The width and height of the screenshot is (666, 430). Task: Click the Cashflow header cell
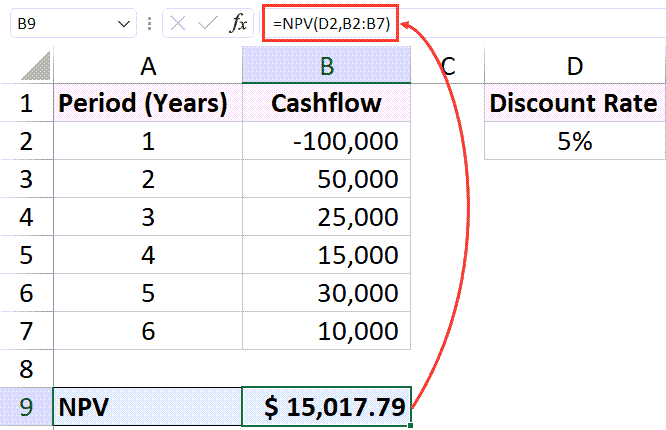tap(326, 103)
